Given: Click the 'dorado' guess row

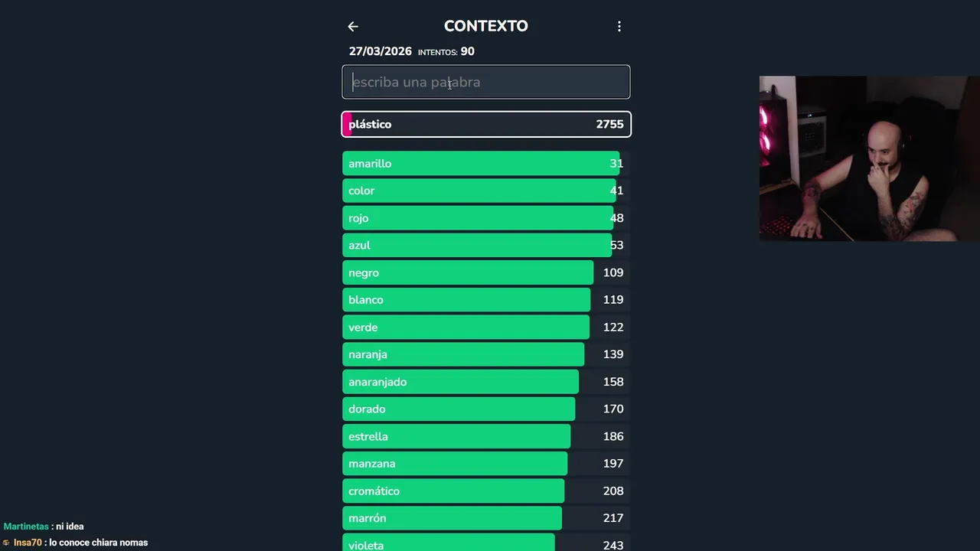Looking at the screenshot, I should [486, 409].
